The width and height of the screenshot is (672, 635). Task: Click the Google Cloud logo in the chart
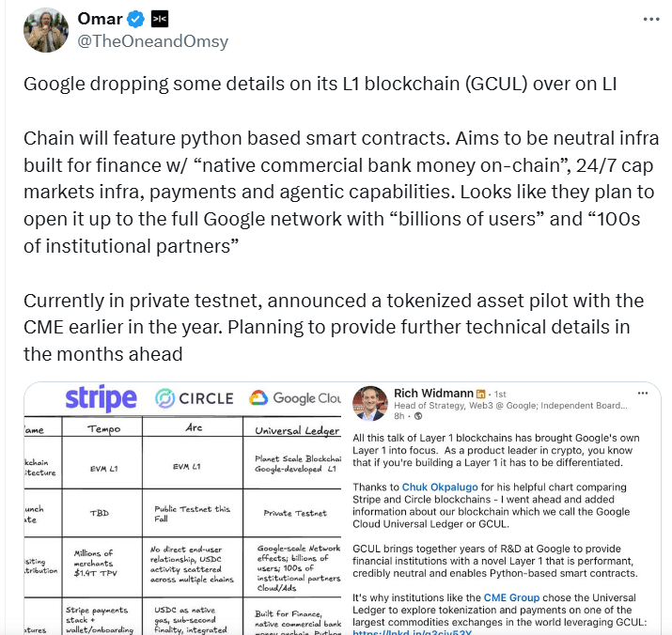point(294,398)
